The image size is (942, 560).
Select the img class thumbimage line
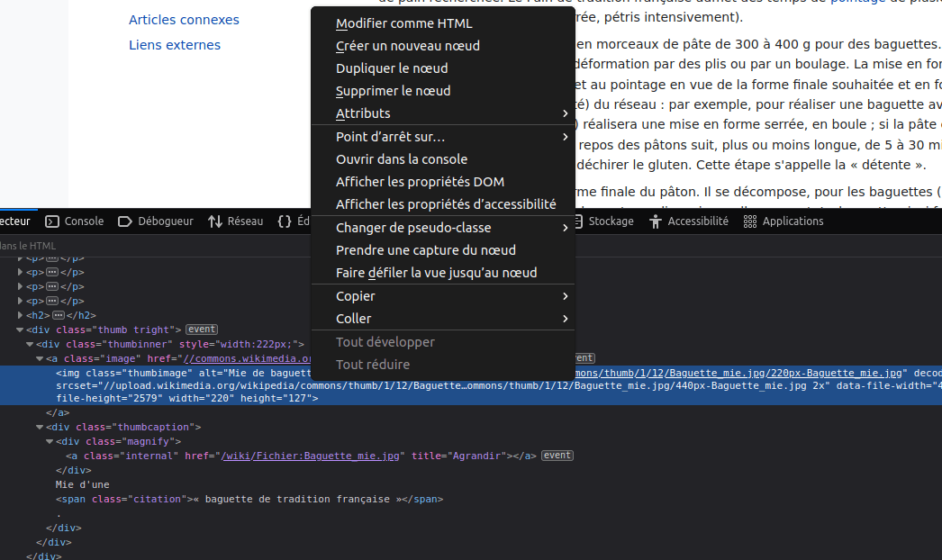pyautogui.click(x=471, y=385)
